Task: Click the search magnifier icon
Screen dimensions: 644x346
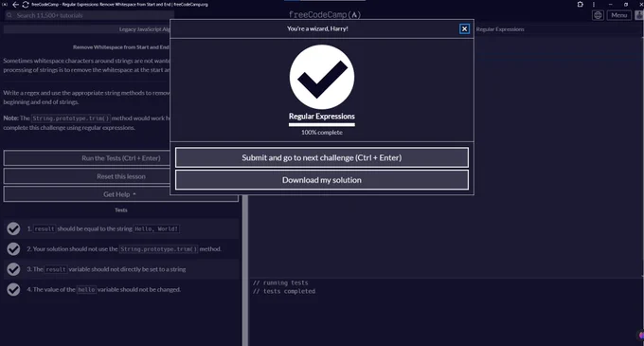Action: [9, 15]
